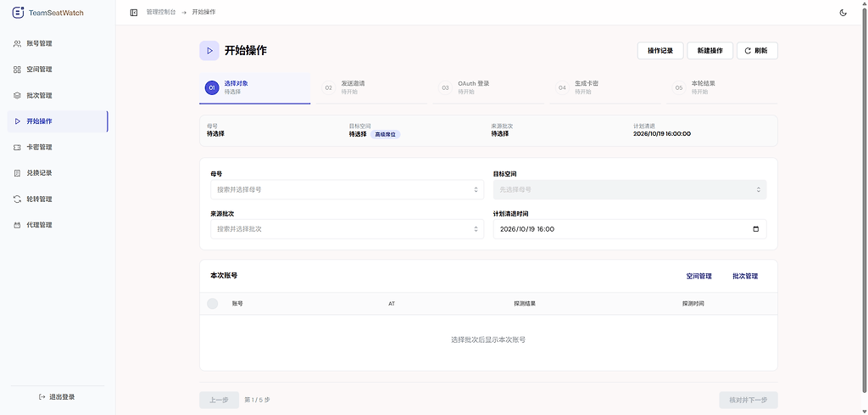Click the 账号管理 users icon
868x415 pixels.
(x=17, y=44)
